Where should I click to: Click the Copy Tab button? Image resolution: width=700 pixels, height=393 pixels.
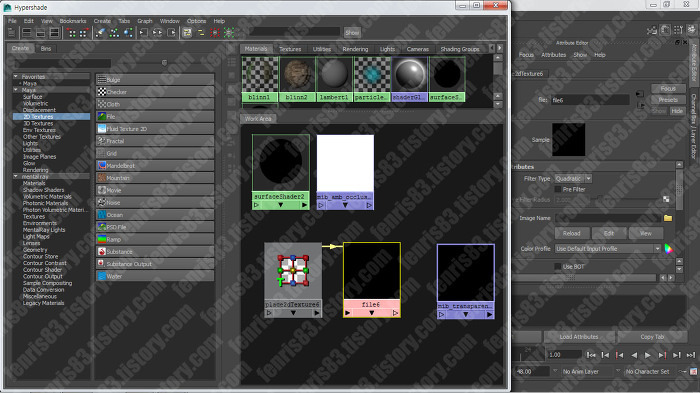click(652, 337)
